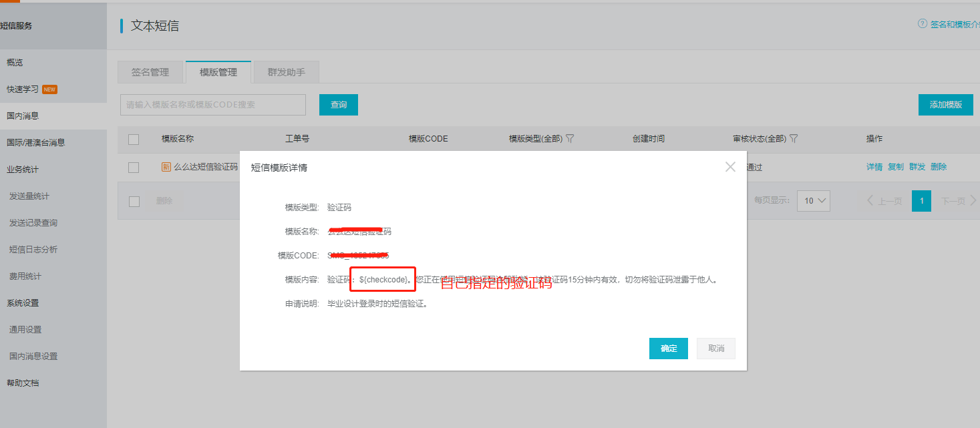Screen dimensions: 980x428
Task: Toggle the bottom checkbox next to 删除
Action: tap(134, 202)
